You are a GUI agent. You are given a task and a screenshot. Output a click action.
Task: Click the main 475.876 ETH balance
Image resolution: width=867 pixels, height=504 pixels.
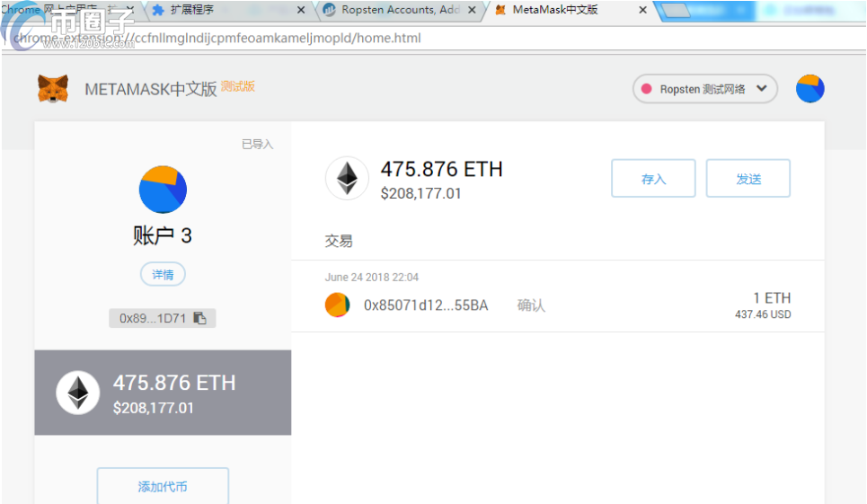click(441, 169)
